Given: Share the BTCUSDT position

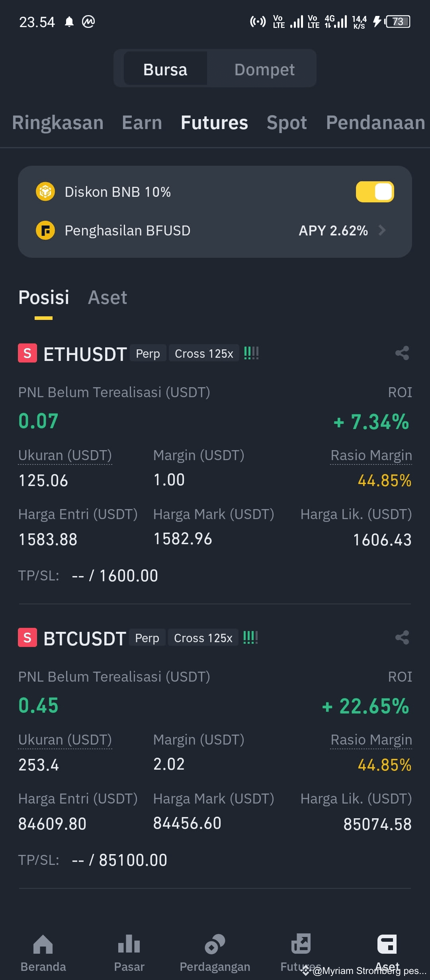Looking at the screenshot, I should point(402,637).
